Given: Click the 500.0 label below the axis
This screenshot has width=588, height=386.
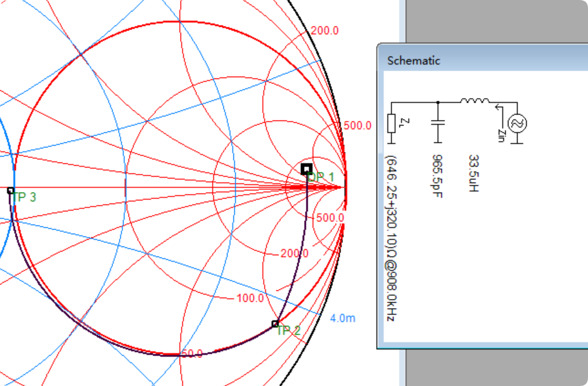Looking at the screenshot, I should point(330,217).
